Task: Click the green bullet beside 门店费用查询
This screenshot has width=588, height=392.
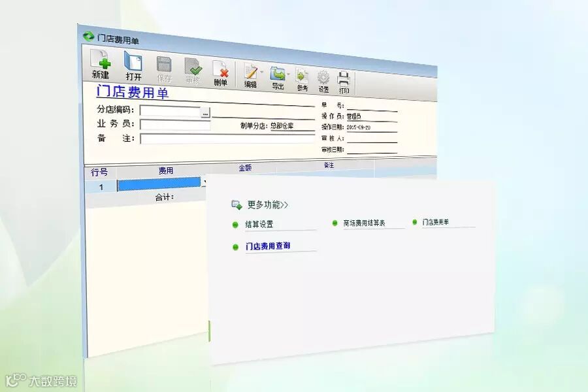Action: [x=235, y=247]
